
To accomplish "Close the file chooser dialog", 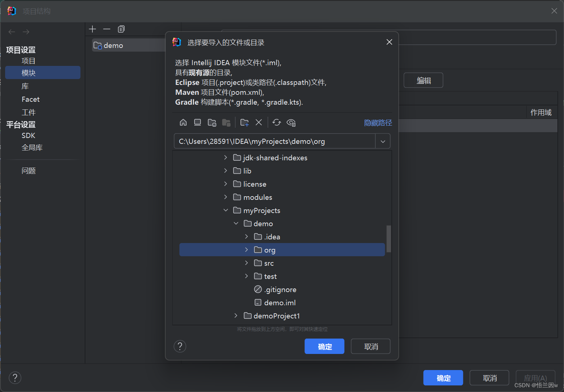I will click(x=389, y=42).
